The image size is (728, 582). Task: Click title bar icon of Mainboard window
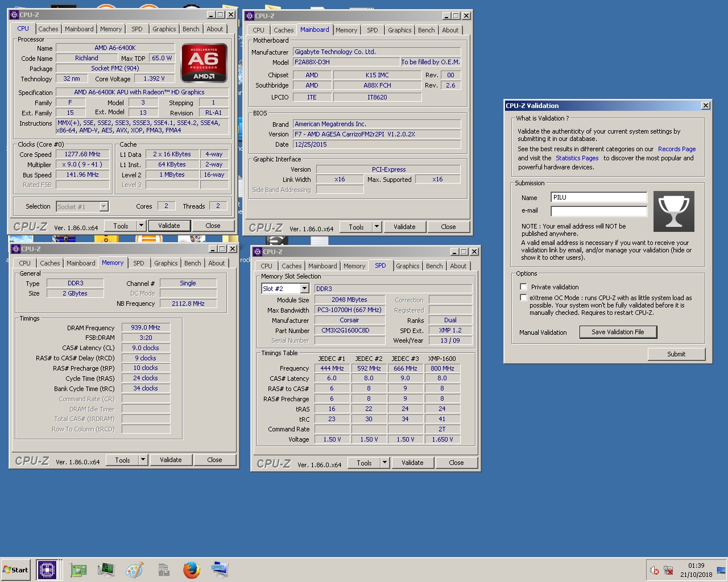click(250, 16)
